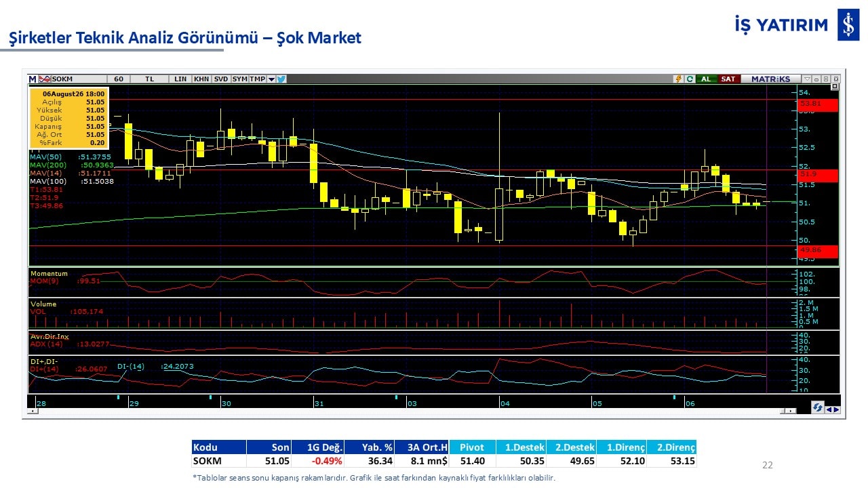
Task: Select the TL currency option
Action: (150, 79)
